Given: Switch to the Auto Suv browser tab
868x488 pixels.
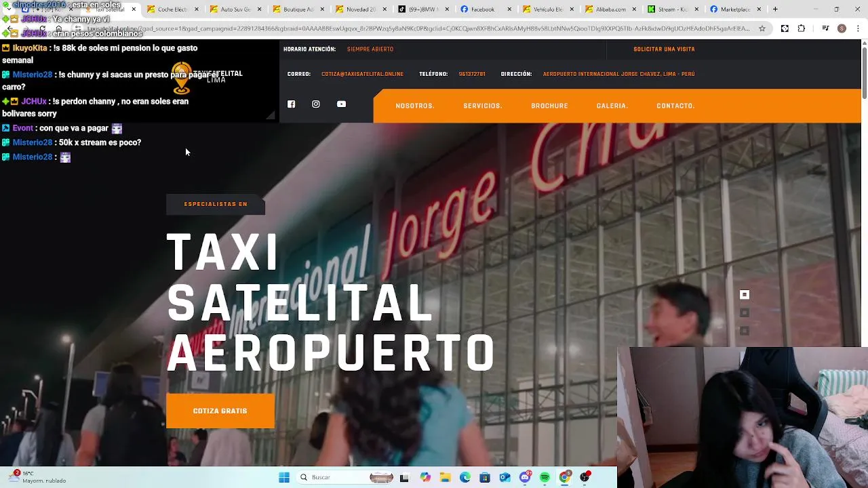Looking at the screenshot, I should pos(234,9).
